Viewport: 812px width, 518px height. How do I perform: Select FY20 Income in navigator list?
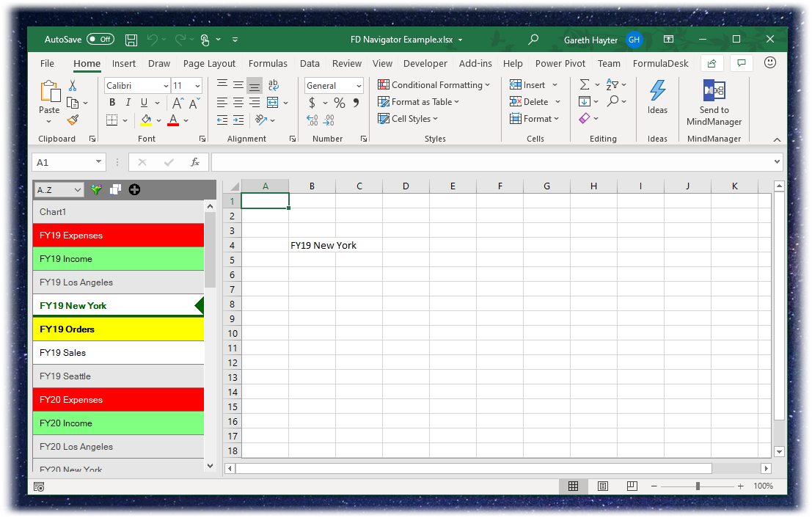[x=119, y=423]
